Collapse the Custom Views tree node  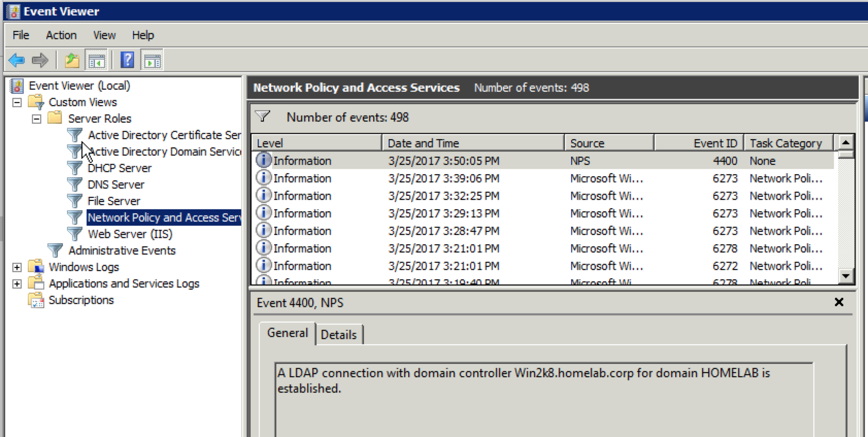click(x=17, y=102)
